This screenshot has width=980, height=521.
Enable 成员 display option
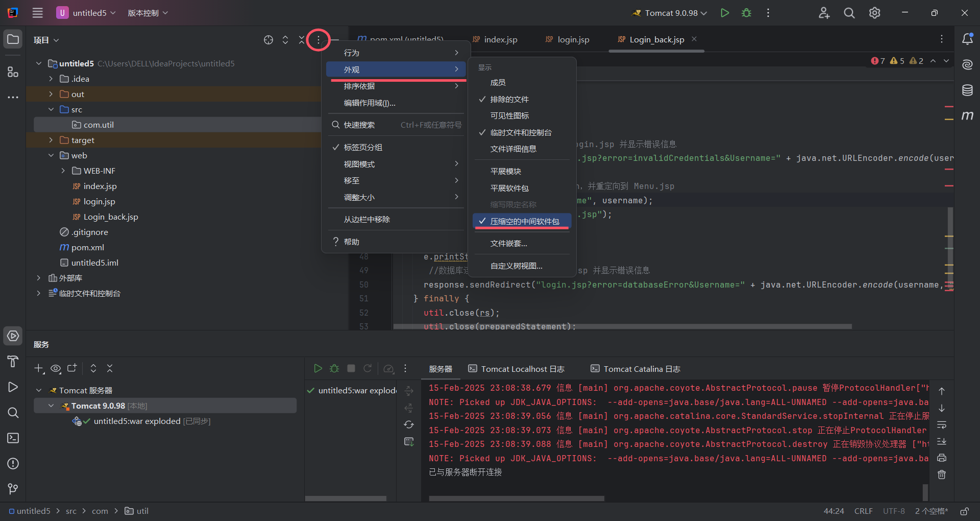click(522, 82)
